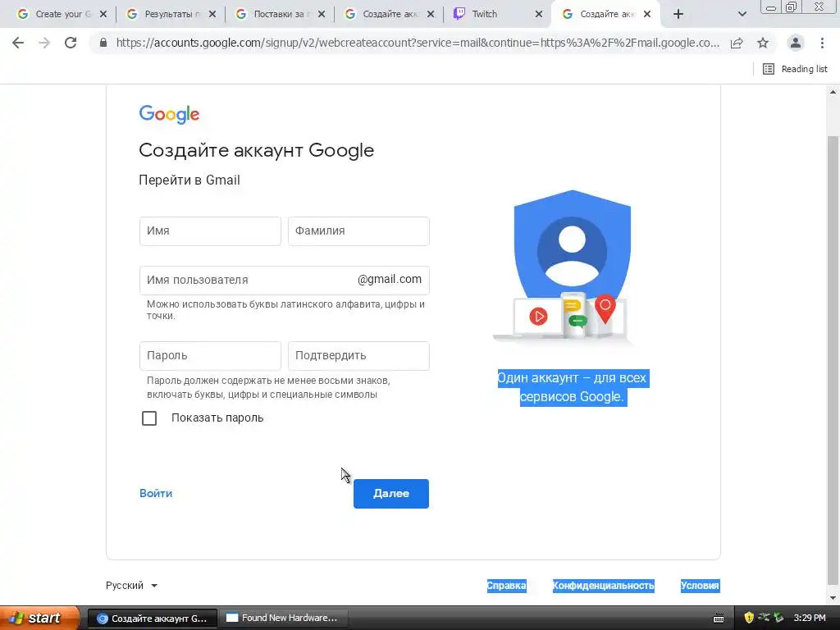Click the vertical scrollbar thumb
Screen dimensions: 840x630
[x=833, y=362]
